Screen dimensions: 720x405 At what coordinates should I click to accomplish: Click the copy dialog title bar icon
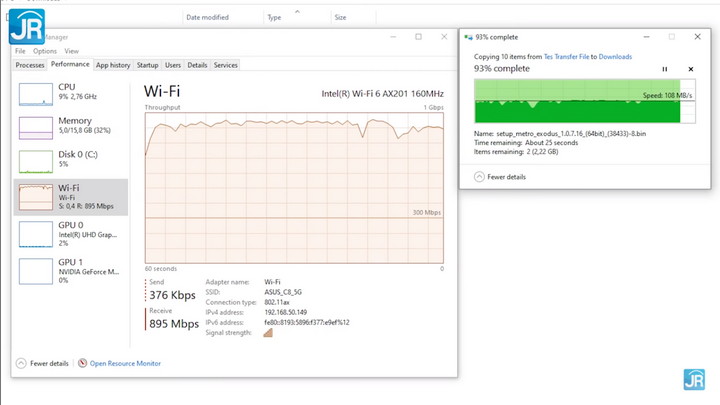pyautogui.click(x=468, y=37)
